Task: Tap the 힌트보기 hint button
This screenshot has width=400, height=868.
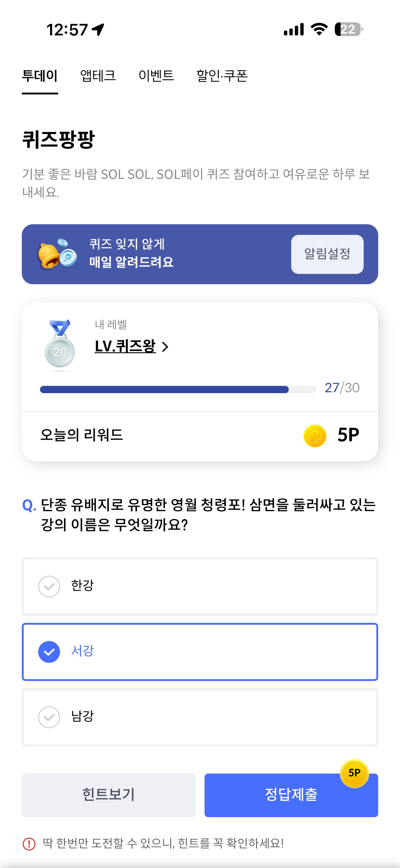Action: (x=108, y=795)
